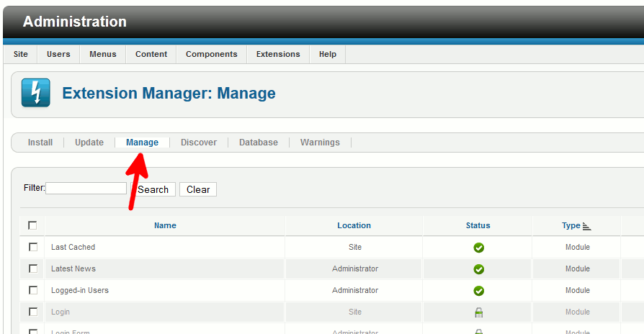This screenshot has height=334, width=644.
Task: Check the select-all checkbox in table header
Action: pyautogui.click(x=32, y=225)
